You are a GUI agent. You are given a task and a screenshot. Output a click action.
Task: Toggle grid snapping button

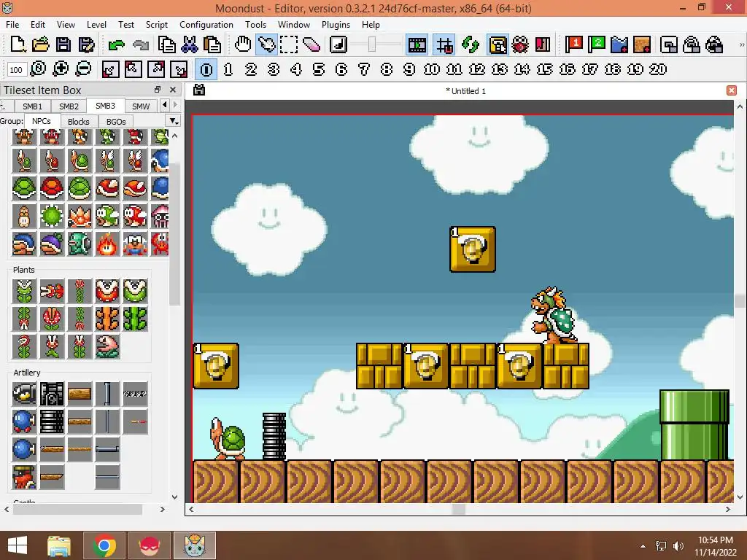444,44
